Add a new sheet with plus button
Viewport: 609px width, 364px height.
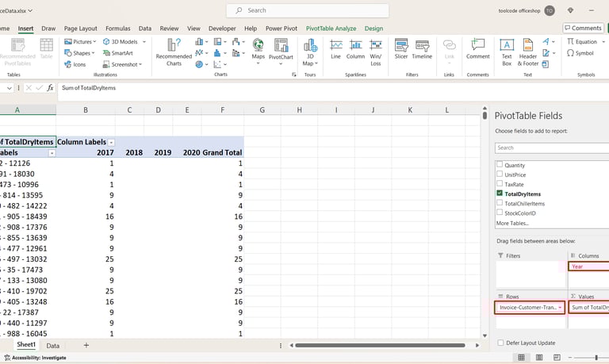tap(86, 345)
